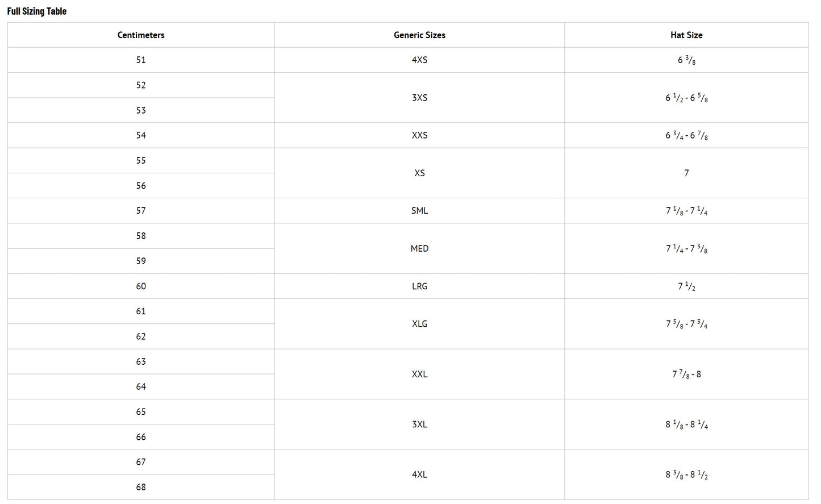
Task: Select the 4XS generic size cell
Action: point(419,60)
